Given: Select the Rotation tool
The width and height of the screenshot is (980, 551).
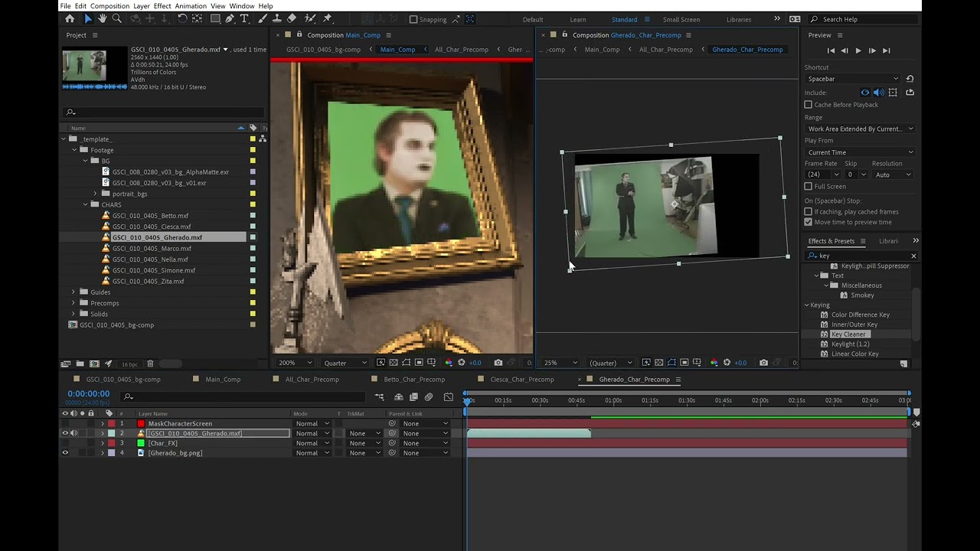Looking at the screenshot, I should coord(182,18).
